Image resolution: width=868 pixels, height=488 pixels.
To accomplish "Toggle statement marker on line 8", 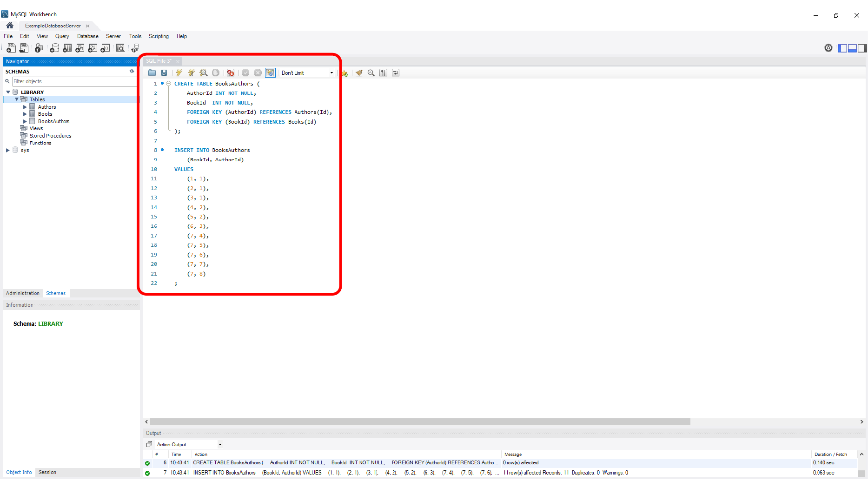I will click(162, 150).
